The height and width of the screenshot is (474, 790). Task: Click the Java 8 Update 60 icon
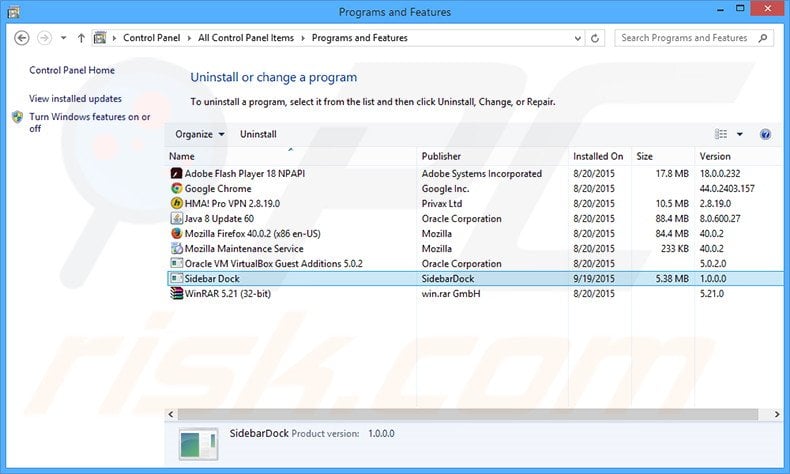(x=176, y=219)
